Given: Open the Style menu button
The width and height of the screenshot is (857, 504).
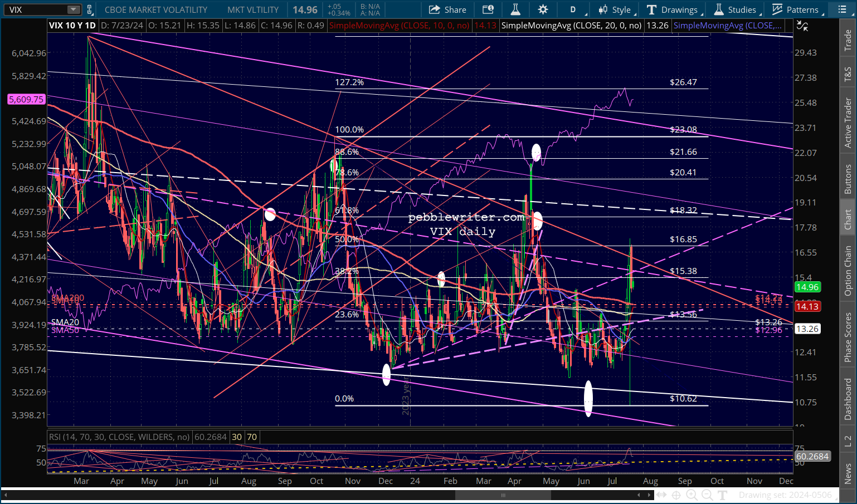Looking at the screenshot, I should click(615, 9).
